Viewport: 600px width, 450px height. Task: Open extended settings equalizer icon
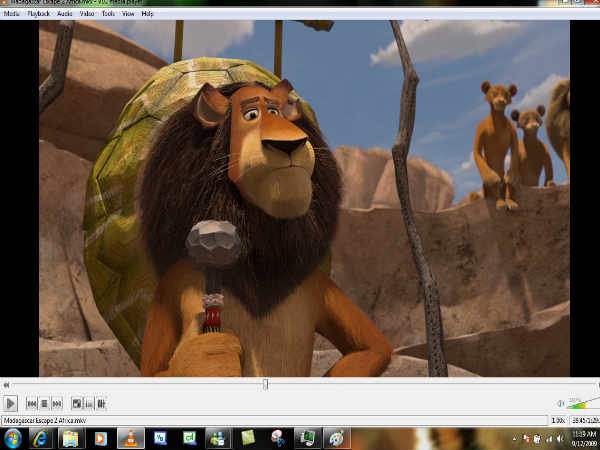101,403
